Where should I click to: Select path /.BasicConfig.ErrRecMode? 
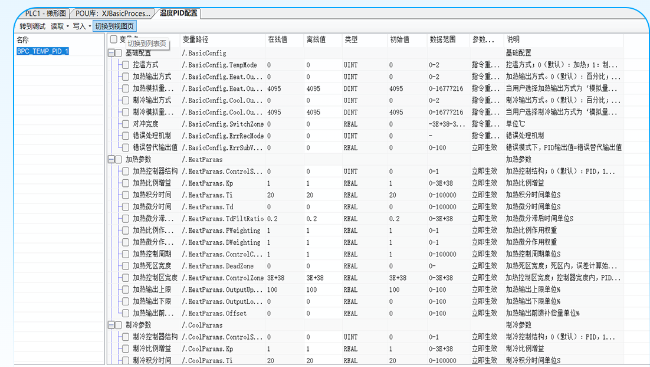pos(223,136)
